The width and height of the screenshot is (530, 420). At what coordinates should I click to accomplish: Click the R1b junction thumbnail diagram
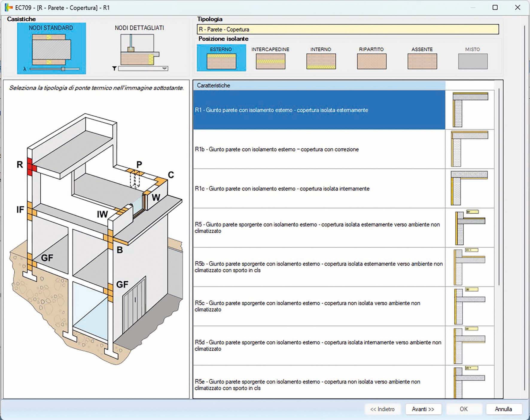tap(469, 149)
